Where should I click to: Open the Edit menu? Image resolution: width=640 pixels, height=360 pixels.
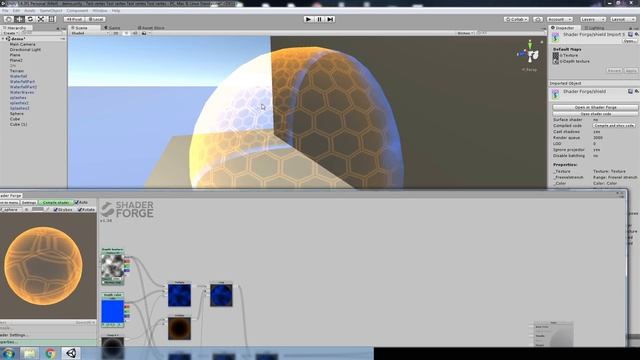coord(16,11)
